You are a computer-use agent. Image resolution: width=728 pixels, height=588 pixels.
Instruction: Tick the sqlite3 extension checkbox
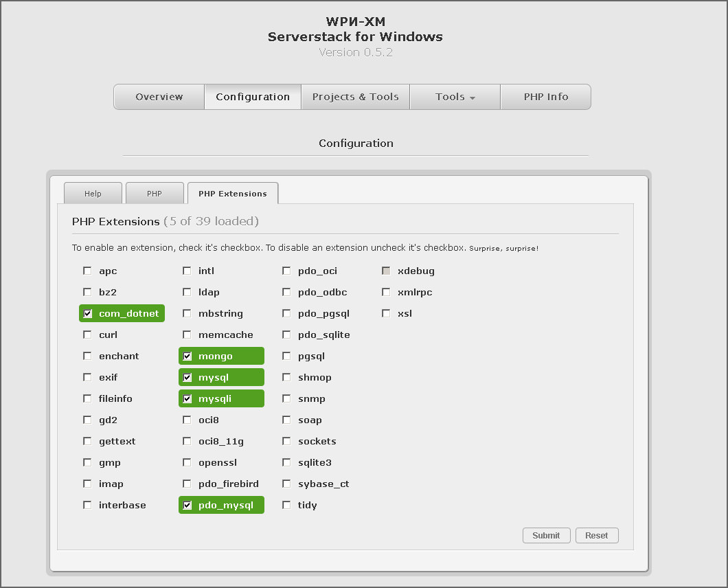pyautogui.click(x=286, y=462)
